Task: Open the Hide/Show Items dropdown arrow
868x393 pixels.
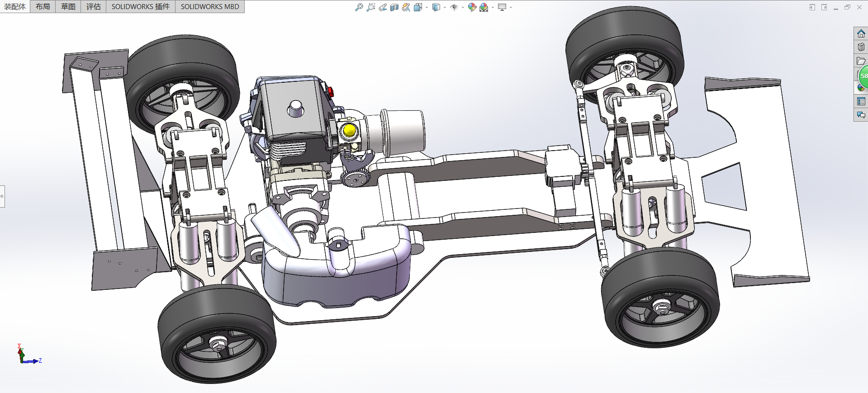Action: coord(463,7)
